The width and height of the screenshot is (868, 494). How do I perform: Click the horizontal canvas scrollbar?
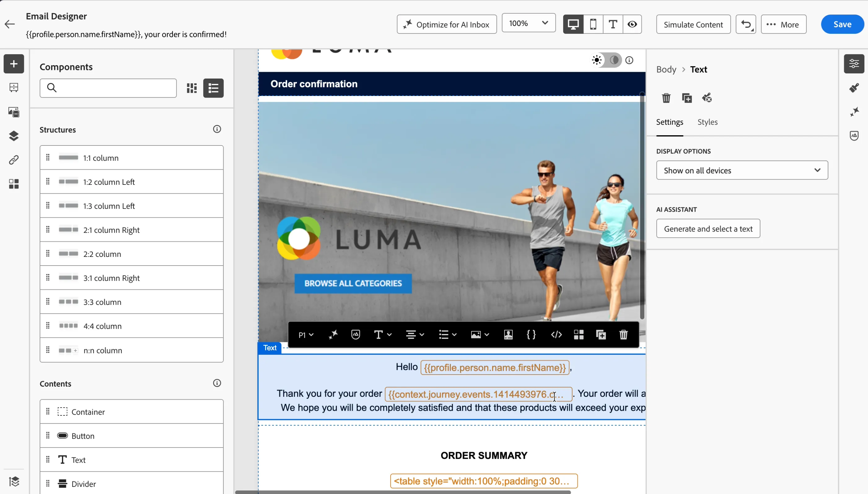click(x=403, y=492)
